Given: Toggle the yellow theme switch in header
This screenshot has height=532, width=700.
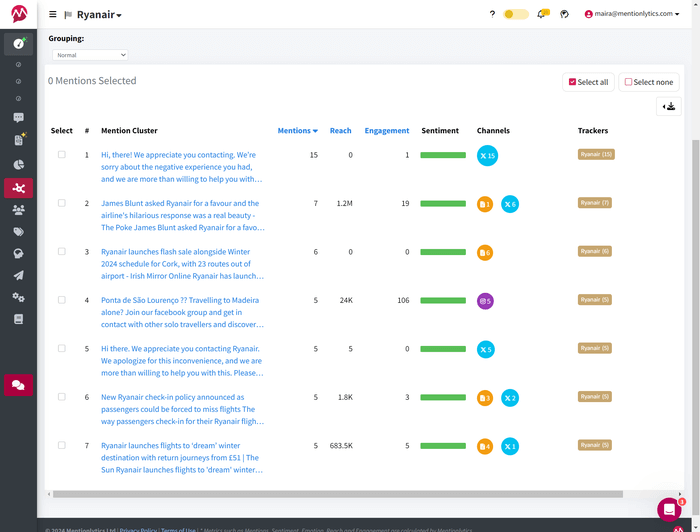Looking at the screenshot, I should [x=516, y=14].
